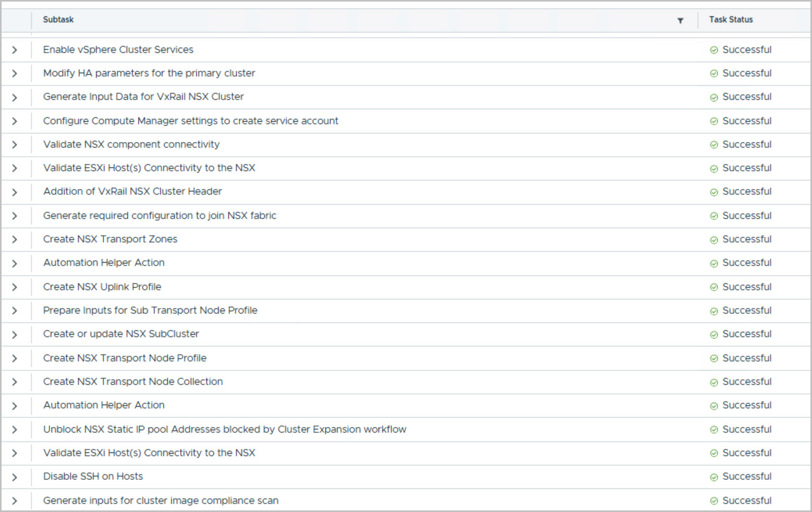
Task: Select Generate required configuration to join NSX fabric
Action: (160, 216)
